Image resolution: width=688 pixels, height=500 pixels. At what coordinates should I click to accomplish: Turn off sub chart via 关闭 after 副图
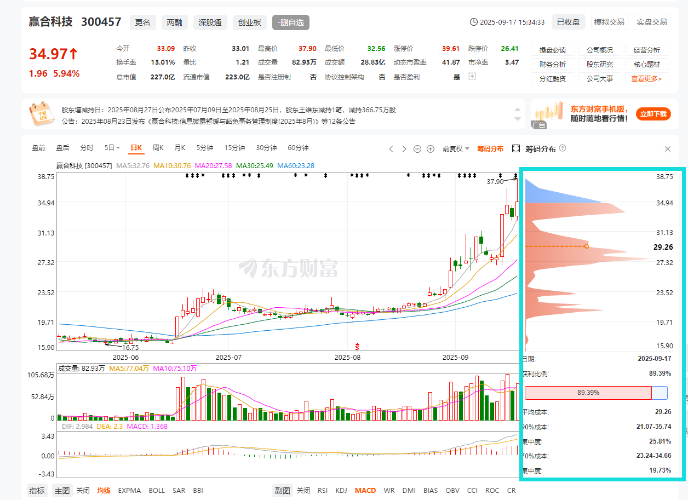(x=303, y=490)
